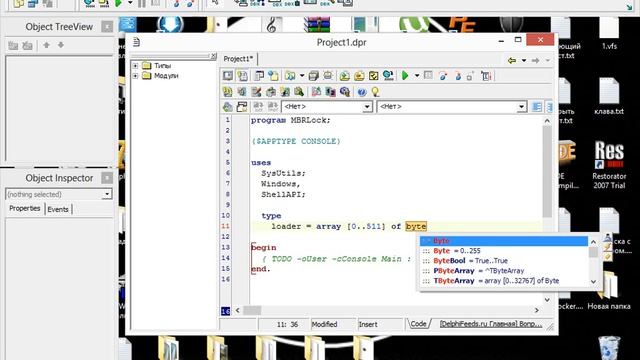Click the globe with monitor toolbar icon
This screenshot has width=640, height=360.
[388, 76]
